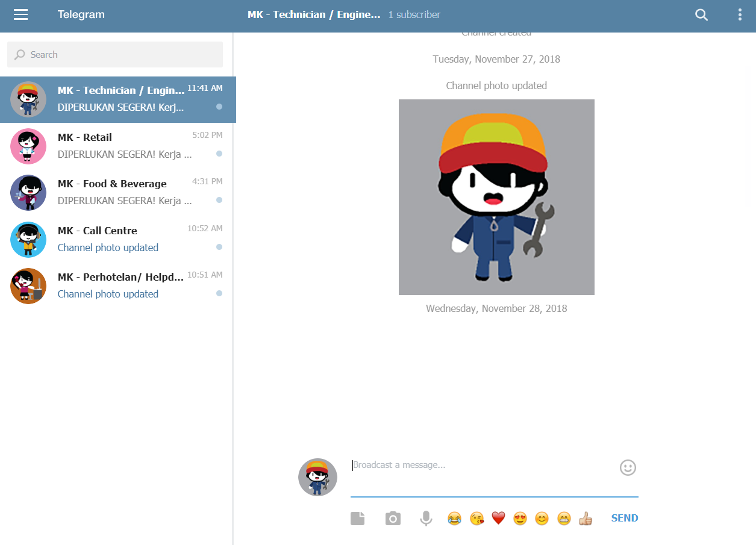Select the MK - Call Centre chat
The width and height of the screenshot is (756, 545).
point(118,239)
